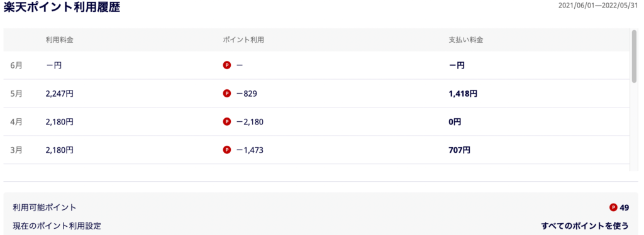Click the point icon next to 49 balance
644x235 pixels.
(614, 207)
